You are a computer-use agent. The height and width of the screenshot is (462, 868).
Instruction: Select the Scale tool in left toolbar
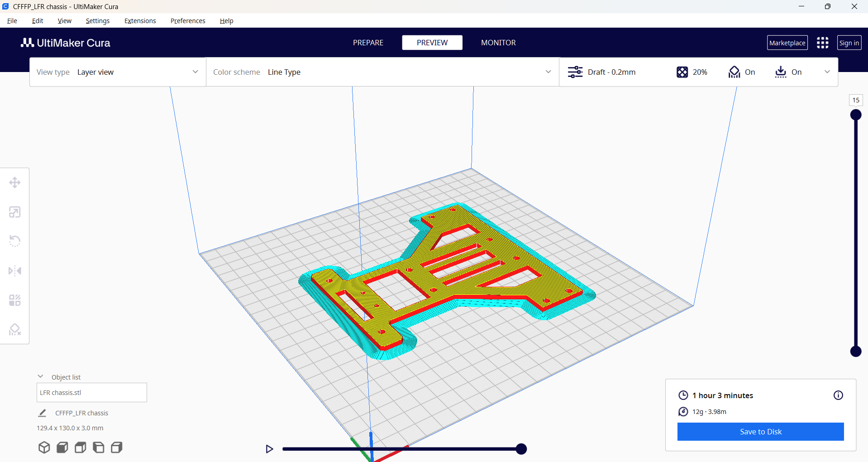[x=15, y=212]
